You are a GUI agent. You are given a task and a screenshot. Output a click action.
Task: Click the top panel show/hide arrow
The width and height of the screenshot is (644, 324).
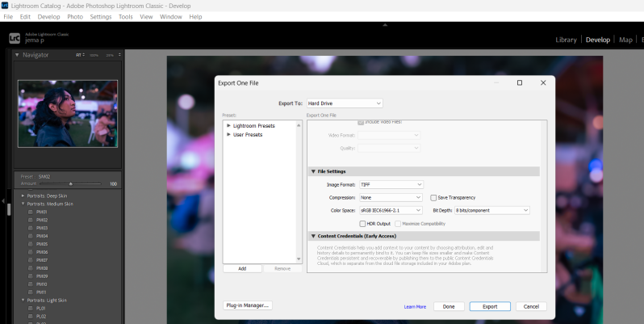click(x=385, y=25)
